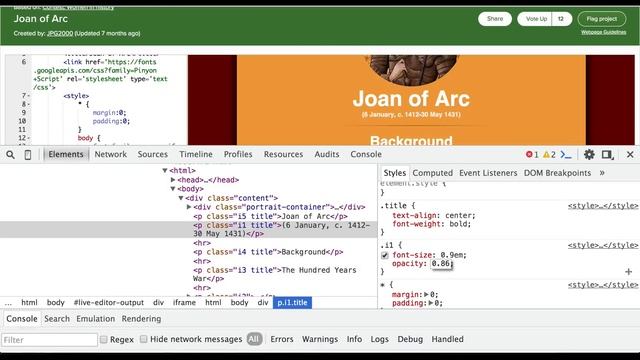Show more Styles pane tabs chevron
The width and height of the screenshot is (640, 360).
[x=602, y=173]
